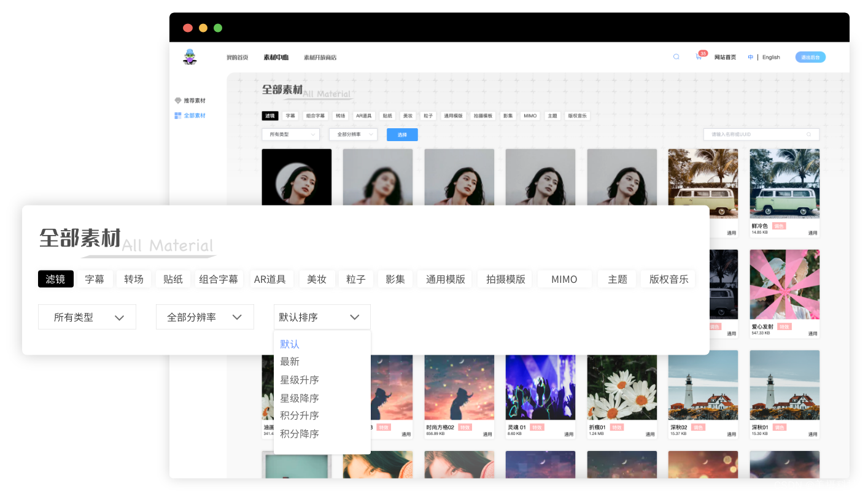Choose 积分升序 in the sort list
The width and height of the screenshot is (868, 497).
[x=300, y=415]
